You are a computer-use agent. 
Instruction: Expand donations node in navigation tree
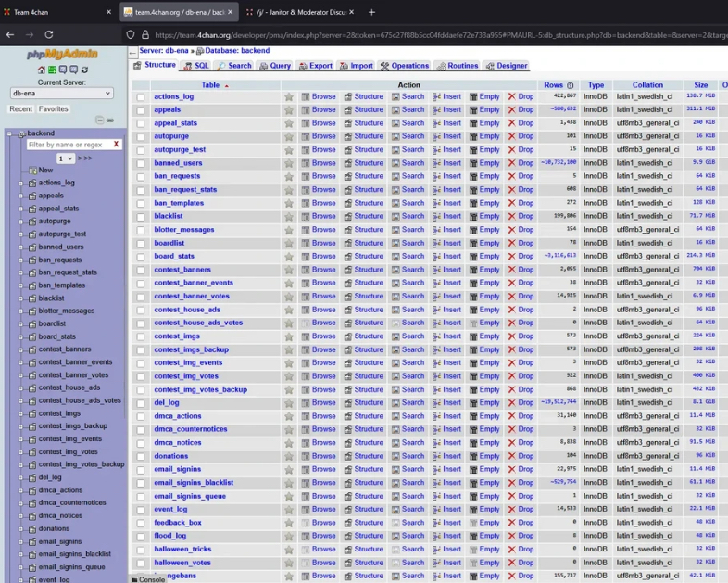click(x=20, y=528)
